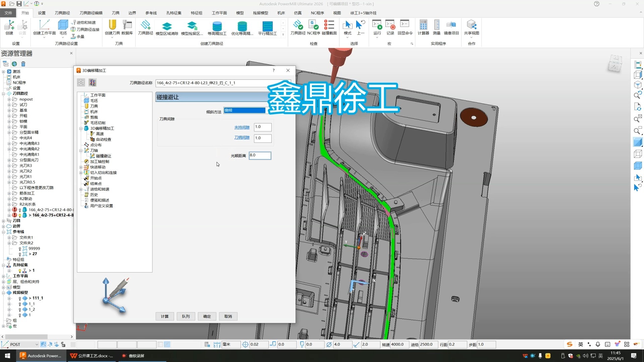Viewport: 644px width, 362px height.
Task: Toggle light bulb for stock model 1_2
Action: [20, 309]
